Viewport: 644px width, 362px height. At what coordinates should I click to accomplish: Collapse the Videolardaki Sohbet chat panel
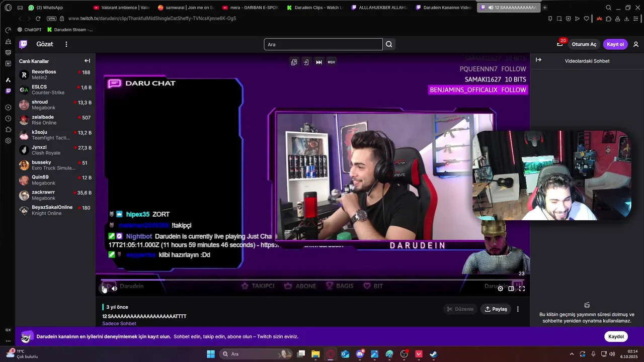[538, 60]
